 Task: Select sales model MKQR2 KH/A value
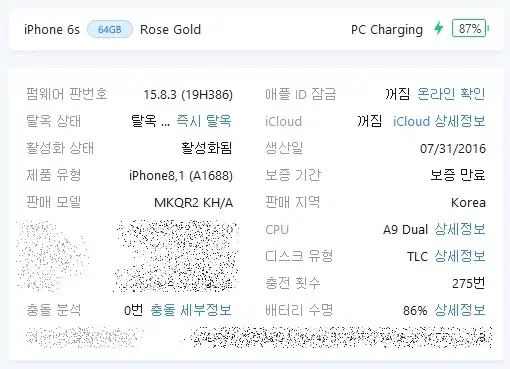193,203
